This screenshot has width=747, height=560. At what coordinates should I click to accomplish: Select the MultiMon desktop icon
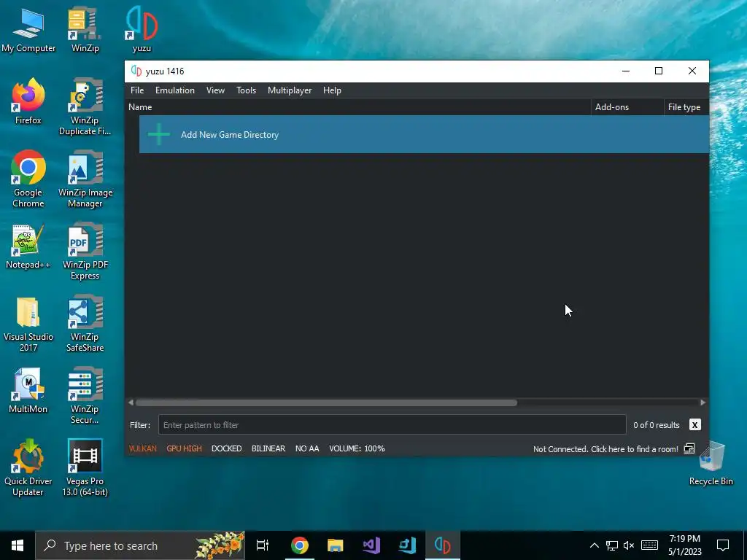[x=28, y=391]
